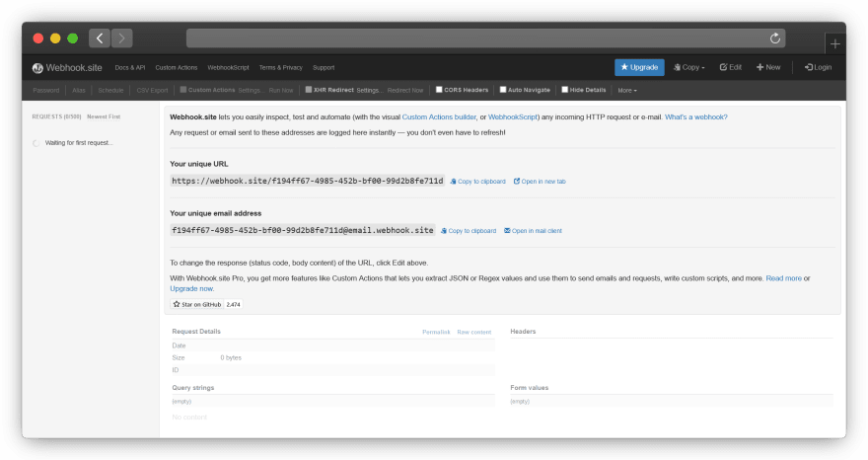Click the Query strings heading

click(192, 388)
